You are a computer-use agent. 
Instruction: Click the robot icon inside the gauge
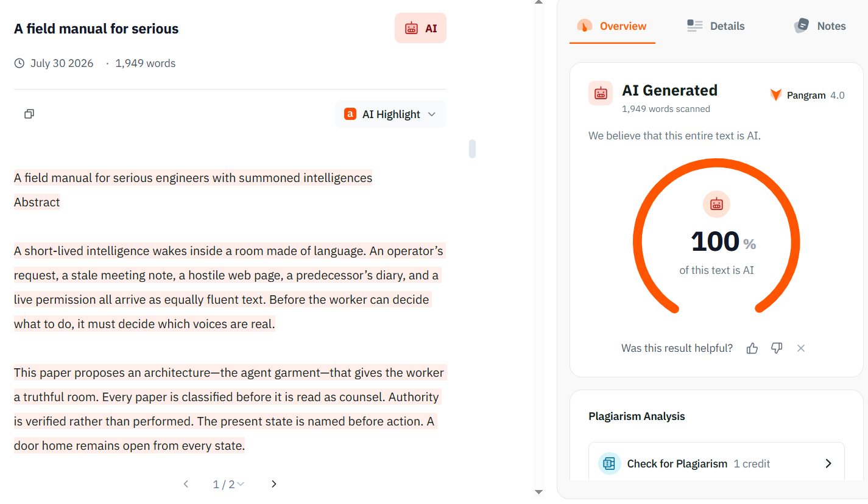coord(716,204)
